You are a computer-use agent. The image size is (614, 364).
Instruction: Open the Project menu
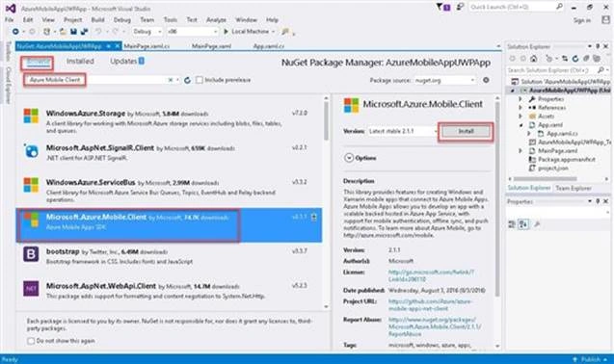pyautogui.click(x=73, y=19)
